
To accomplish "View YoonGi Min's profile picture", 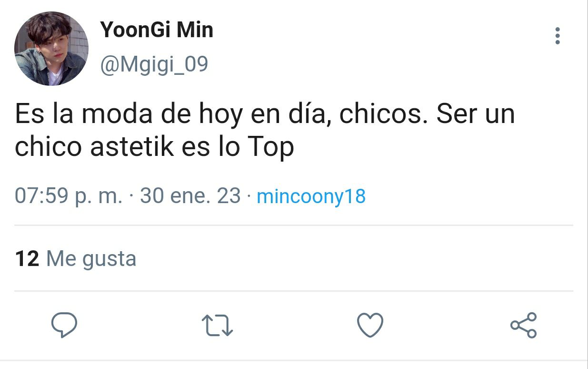I will pyautogui.click(x=51, y=49).
